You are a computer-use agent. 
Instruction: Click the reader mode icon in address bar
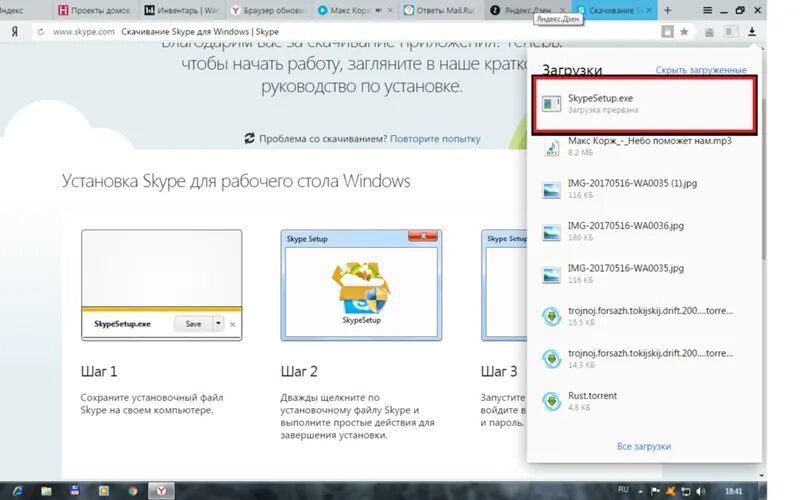click(667, 32)
